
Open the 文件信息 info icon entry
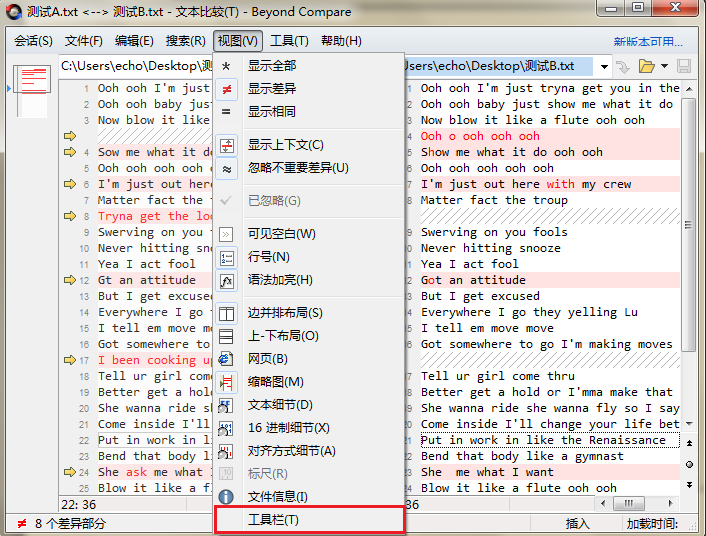(226, 497)
